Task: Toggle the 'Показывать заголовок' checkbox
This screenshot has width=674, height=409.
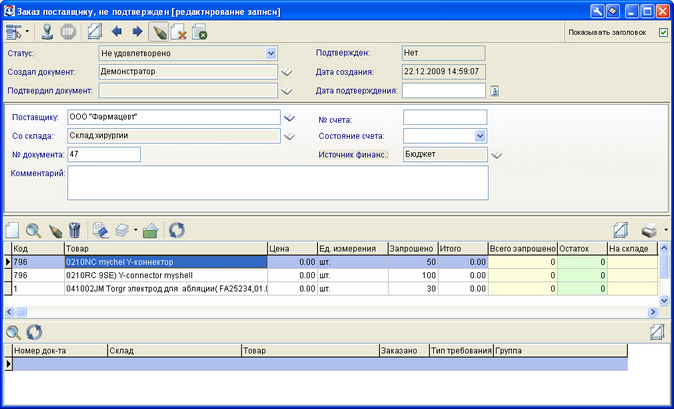Action: pyautogui.click(x=663, y=33)
